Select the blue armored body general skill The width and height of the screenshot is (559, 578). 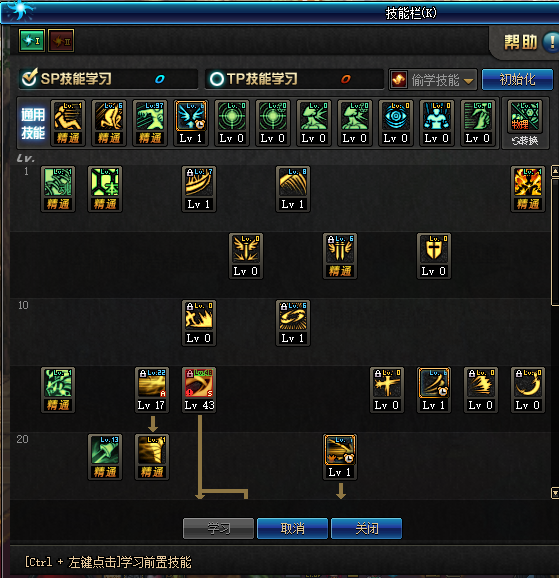[x=437, y=123]
